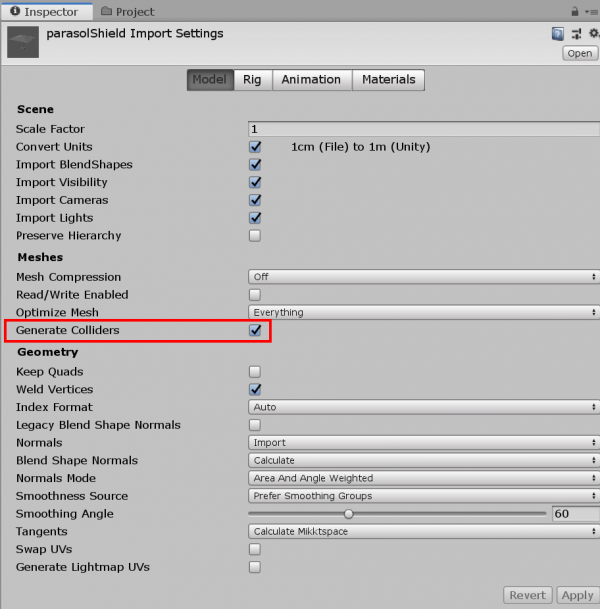Click the presets sliders icon
This screenshot has width=600, height=609.
coord(574,34)
